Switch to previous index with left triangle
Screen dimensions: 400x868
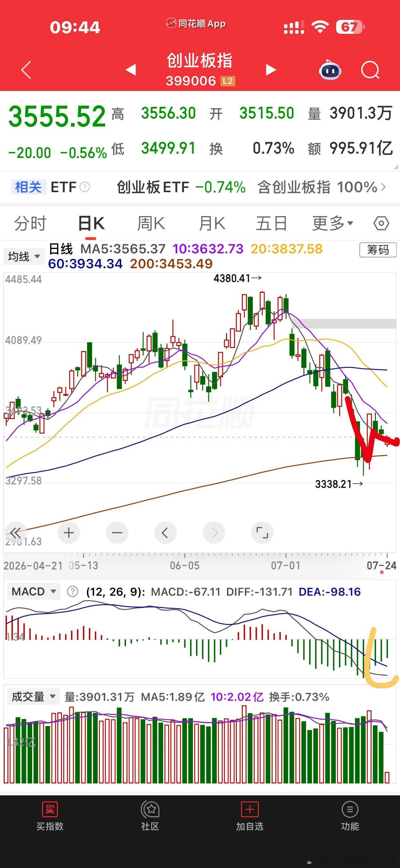coord(131,70)
